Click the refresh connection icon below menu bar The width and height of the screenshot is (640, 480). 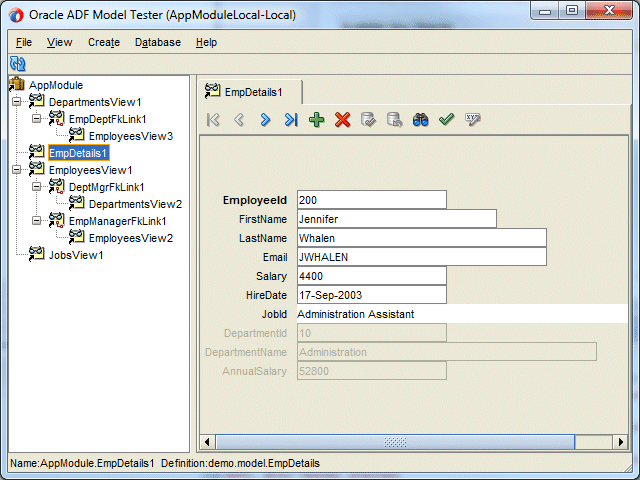tap(18, 64)
